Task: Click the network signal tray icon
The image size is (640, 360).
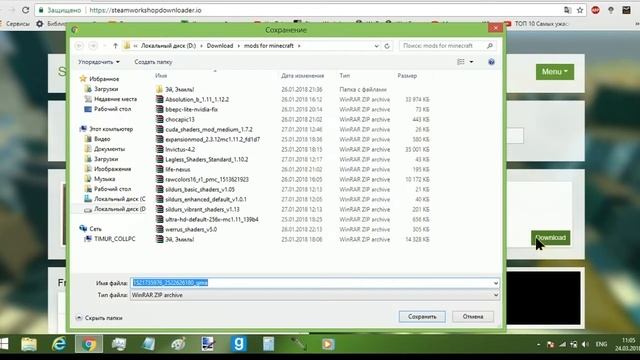Action: (x=562, y=344)
